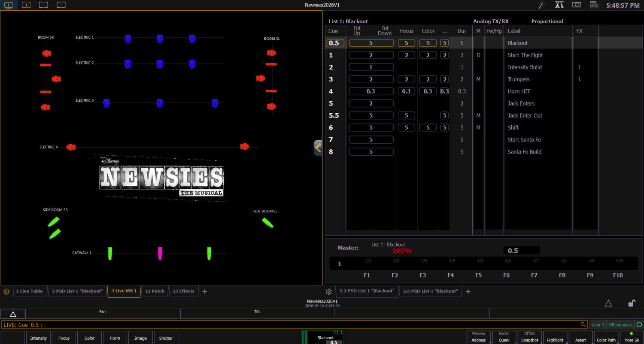The width and height of the screenshot is (644, 344).
Task: Select the upper green fixture at Side Boom SR
Action: coord(54,221)
